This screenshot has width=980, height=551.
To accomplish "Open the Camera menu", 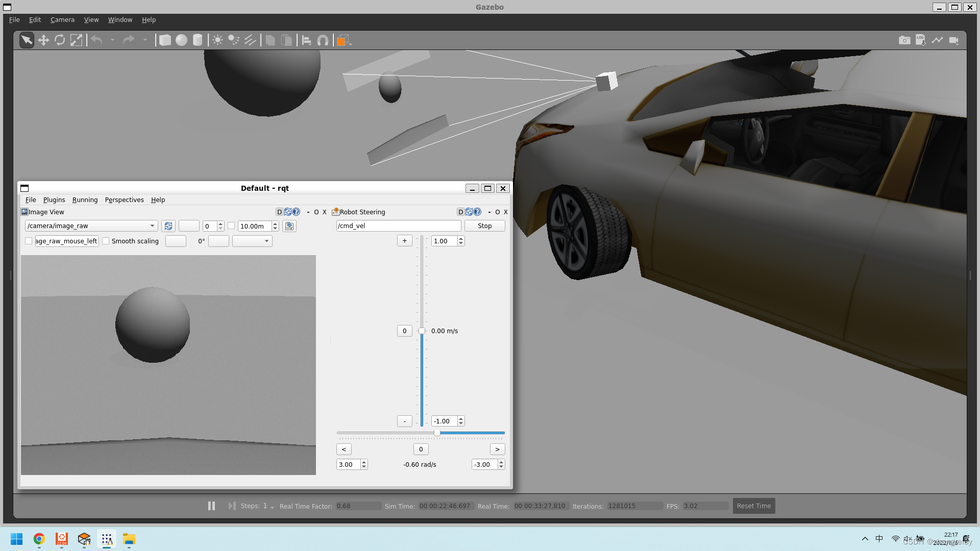I will (x=62, y=19).
